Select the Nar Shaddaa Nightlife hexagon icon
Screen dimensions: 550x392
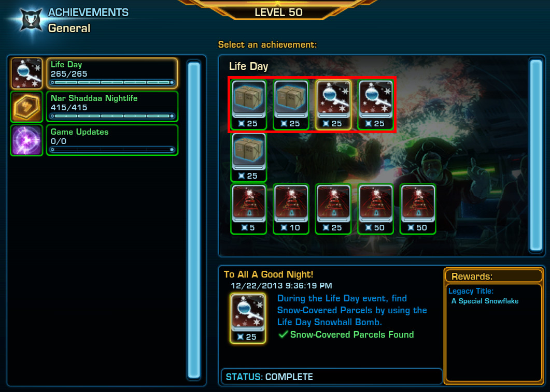26,107
